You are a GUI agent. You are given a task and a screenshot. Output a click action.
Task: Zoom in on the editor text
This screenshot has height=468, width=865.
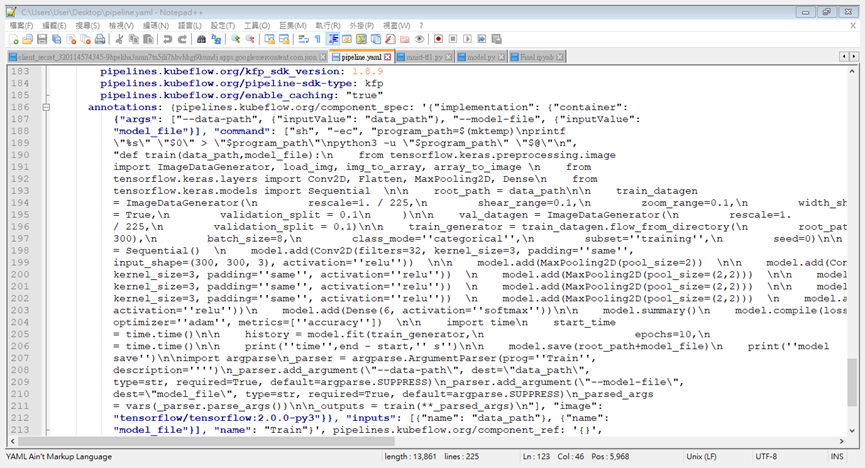236,39
